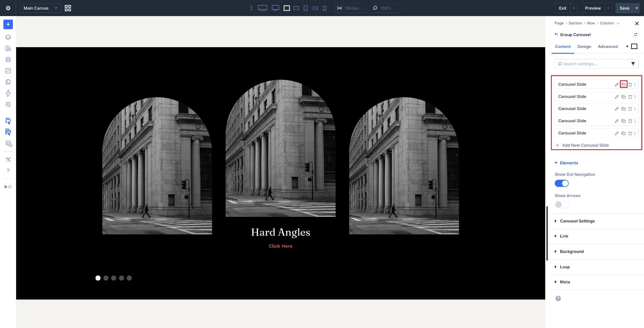Click the Save button
This screenshot has width=644, height=328.
click(624, 8)
